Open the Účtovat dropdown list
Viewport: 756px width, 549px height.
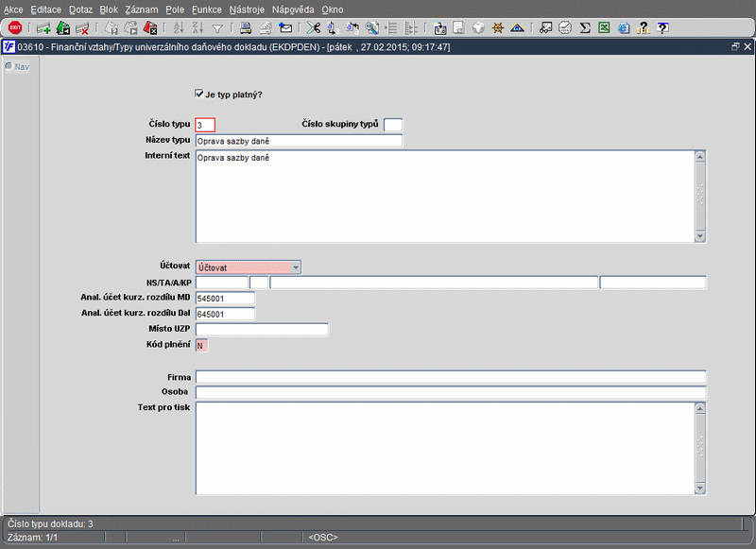point(296,267)
